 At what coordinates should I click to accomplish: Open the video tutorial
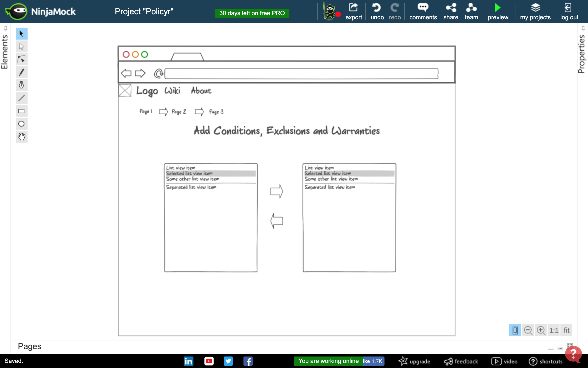pos(504,361)
